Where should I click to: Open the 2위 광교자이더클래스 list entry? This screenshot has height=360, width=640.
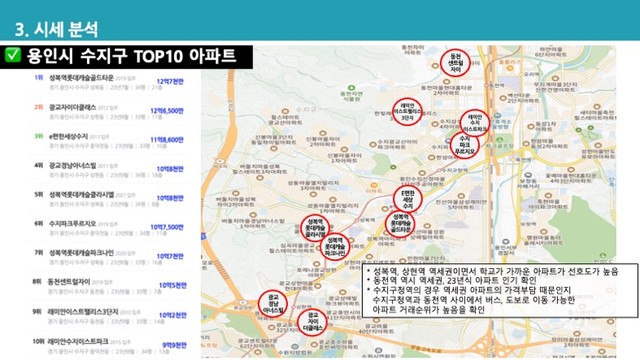pyautogui.click(x=109, y=111)
